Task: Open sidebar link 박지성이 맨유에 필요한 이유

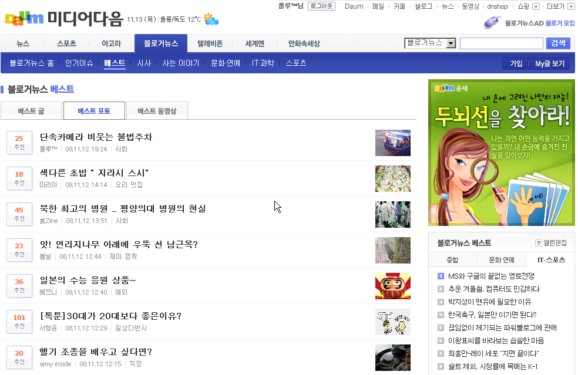Action: tap(489, 302)
